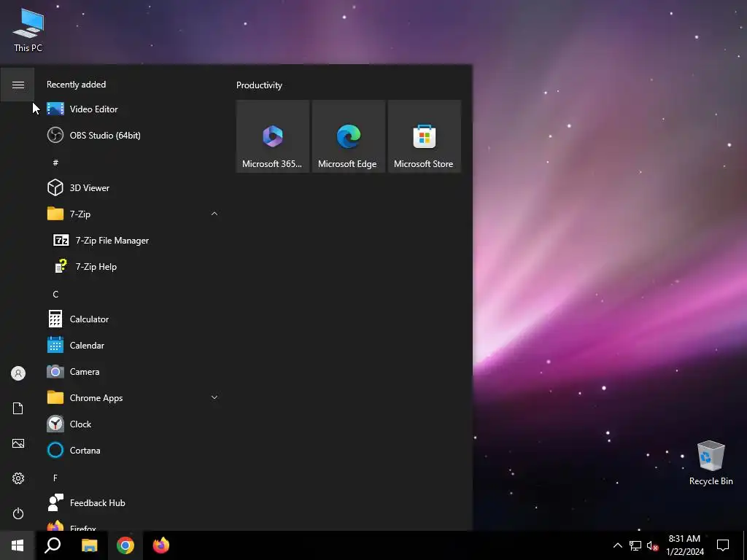Open the user account icon
Screen dimensions: 747x560
coord(18,373)
